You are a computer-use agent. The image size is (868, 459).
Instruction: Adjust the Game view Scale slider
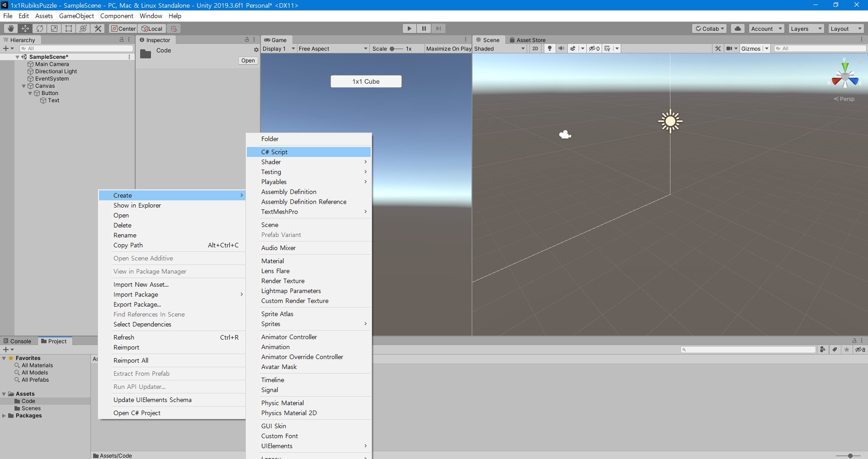396,48
